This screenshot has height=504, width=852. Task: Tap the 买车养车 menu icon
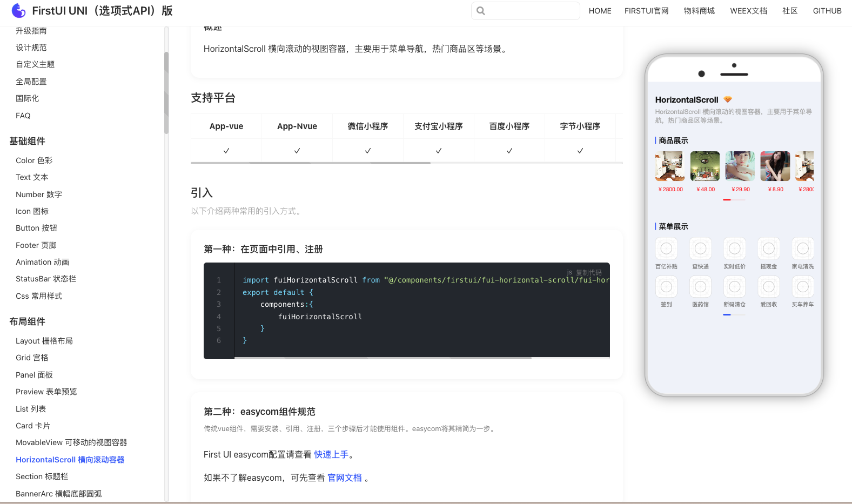(x=802, y=286)
